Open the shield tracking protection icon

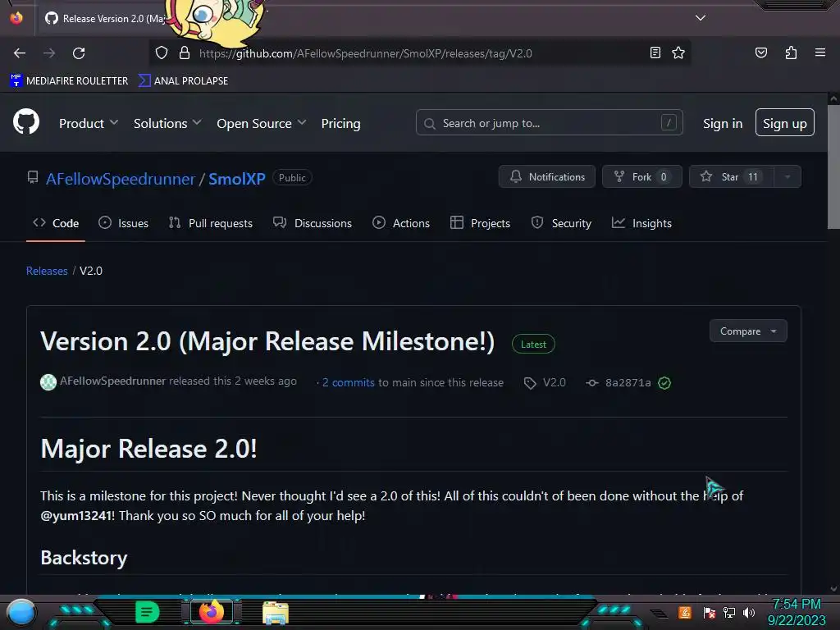point(162,53)
